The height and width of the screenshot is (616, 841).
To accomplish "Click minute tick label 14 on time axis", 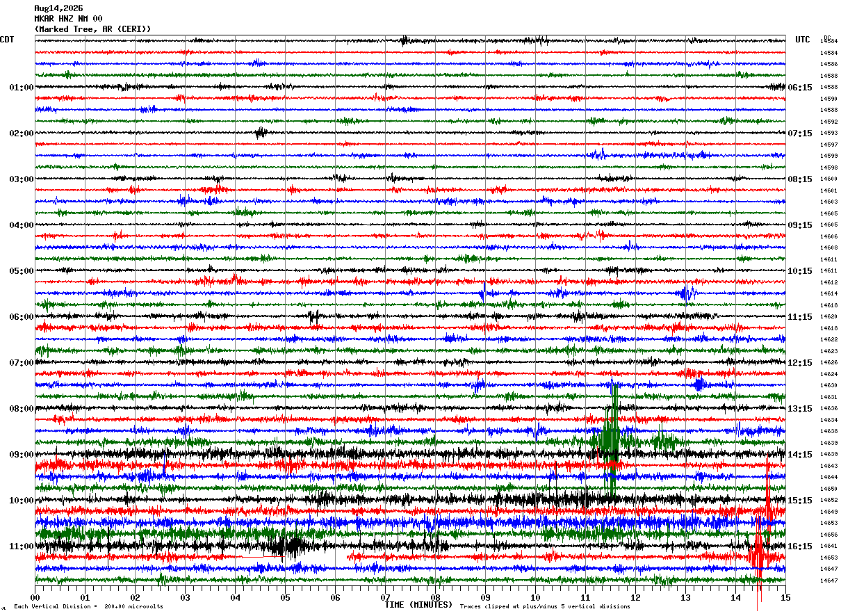I will click(735, 598).
